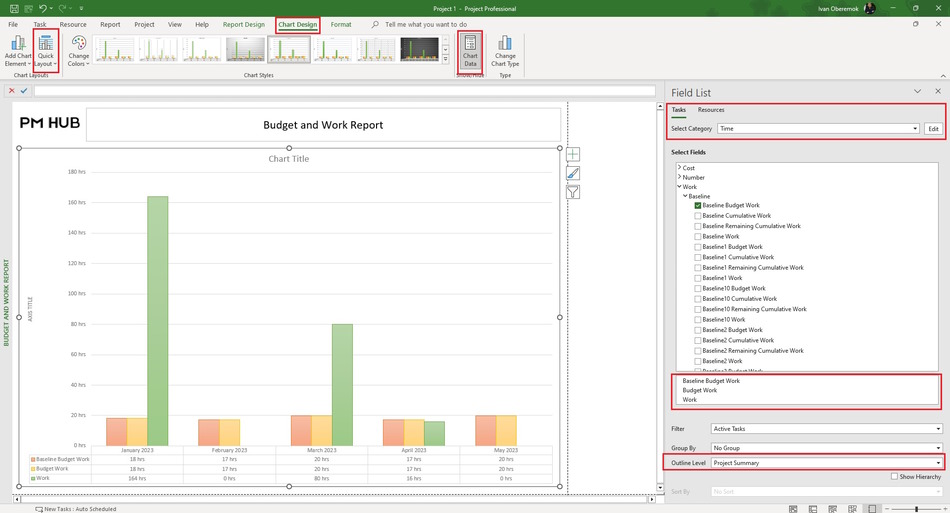The image size is (950, 513).
Task: Click the Undo arrow
Action: click(42, 8)
